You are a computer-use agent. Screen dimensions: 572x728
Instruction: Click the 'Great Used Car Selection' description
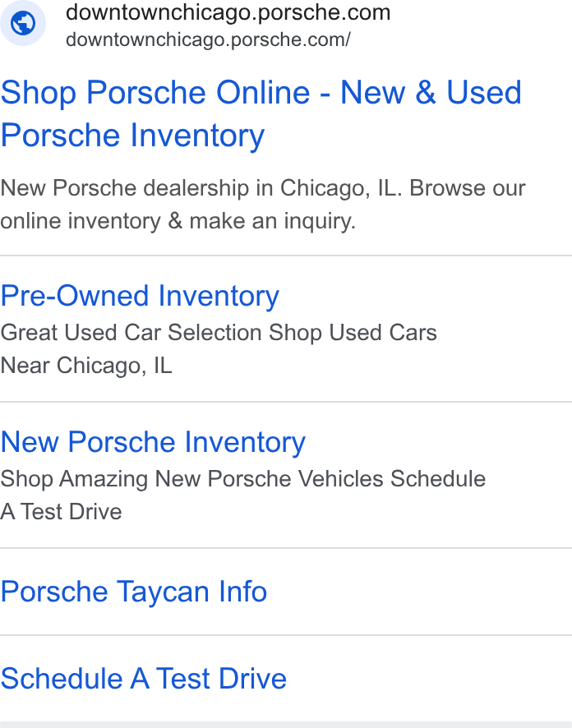point(219,333)
